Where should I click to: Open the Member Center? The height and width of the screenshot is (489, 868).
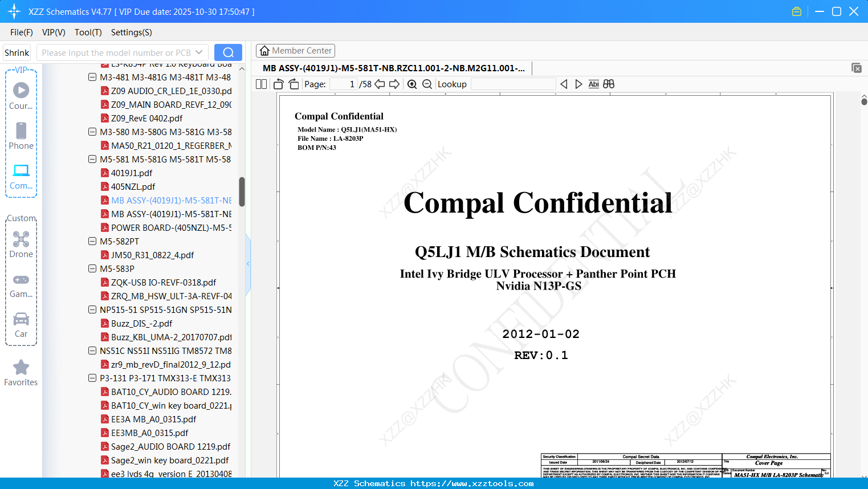click(x=295, y=51)
